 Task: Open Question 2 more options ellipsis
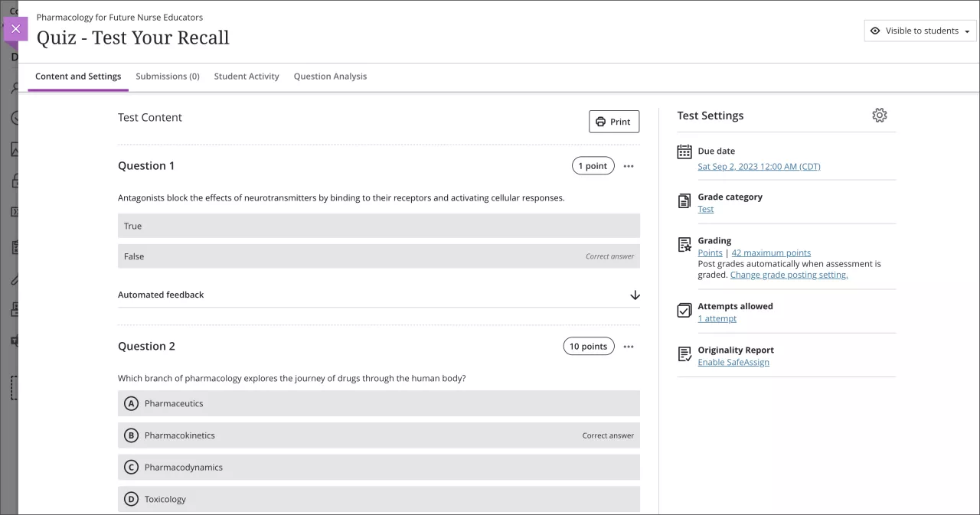click(x=628, y=347)
